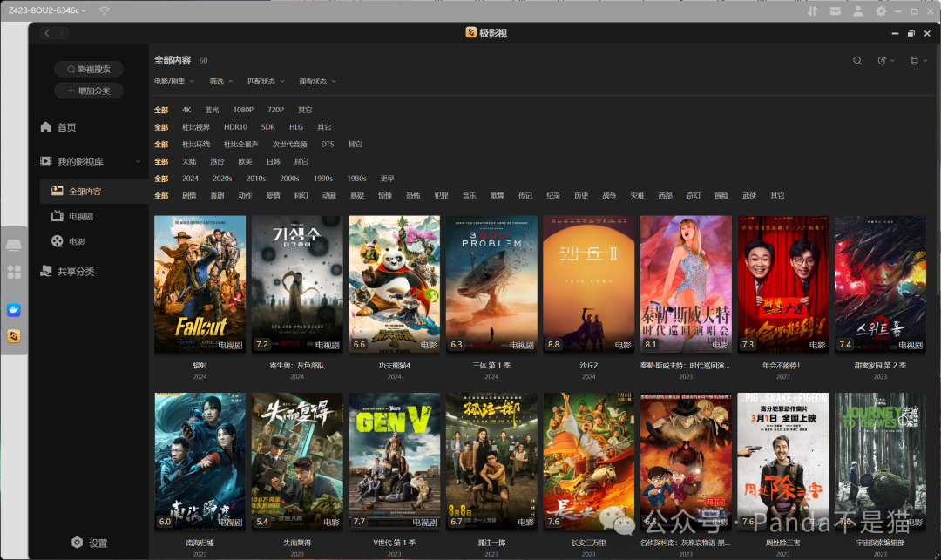Select the DTS audio filter
Viewport: 941px width, 560px height.
[327, 144]
